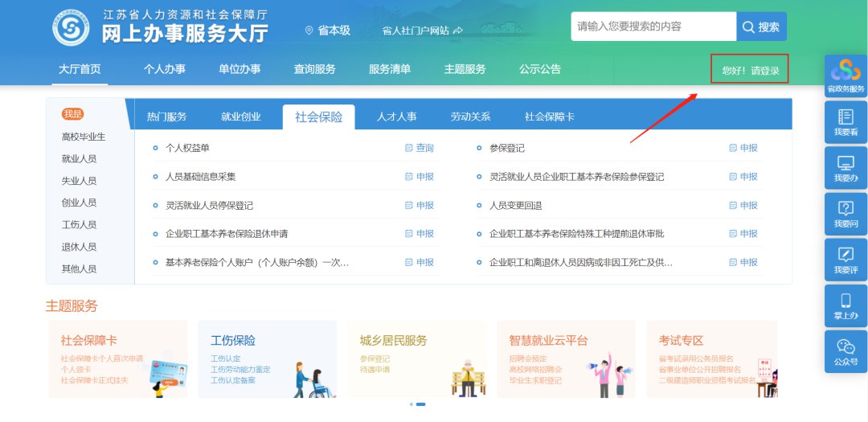
Task: Focus the search content input field
Action: tap(653, 27)
